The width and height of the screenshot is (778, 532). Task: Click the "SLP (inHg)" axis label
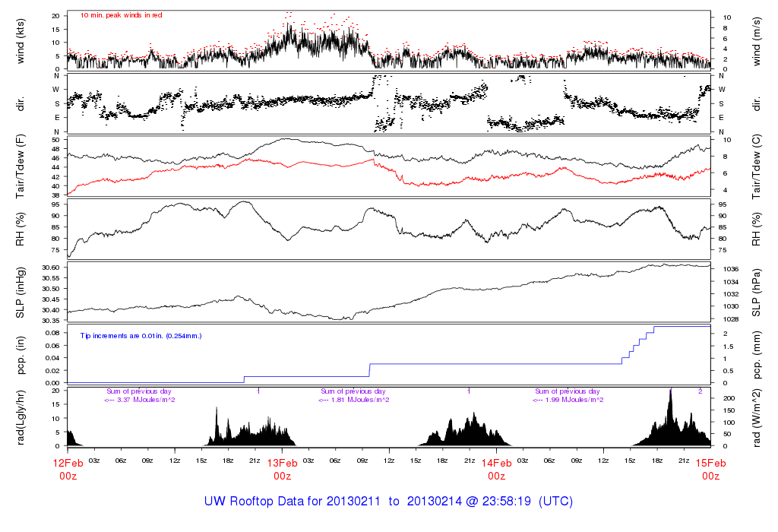21,293
